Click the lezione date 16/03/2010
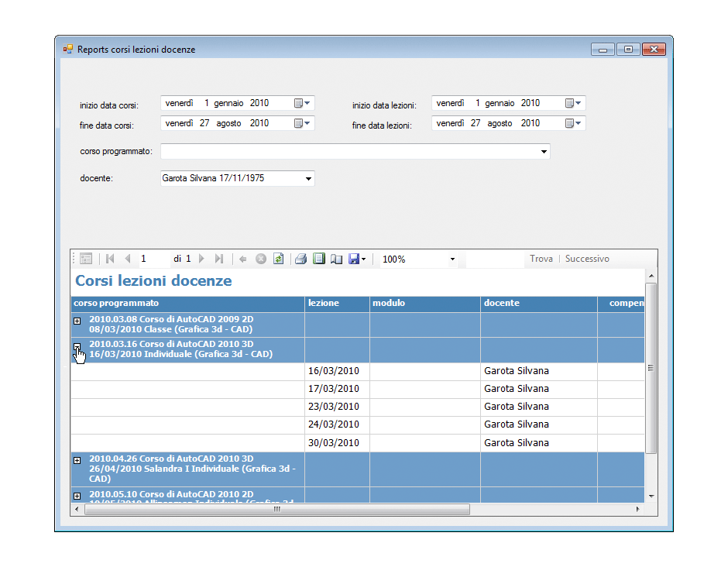Viewport: 728px width, 567px height. pyautogui.click(x=334, y=370)
